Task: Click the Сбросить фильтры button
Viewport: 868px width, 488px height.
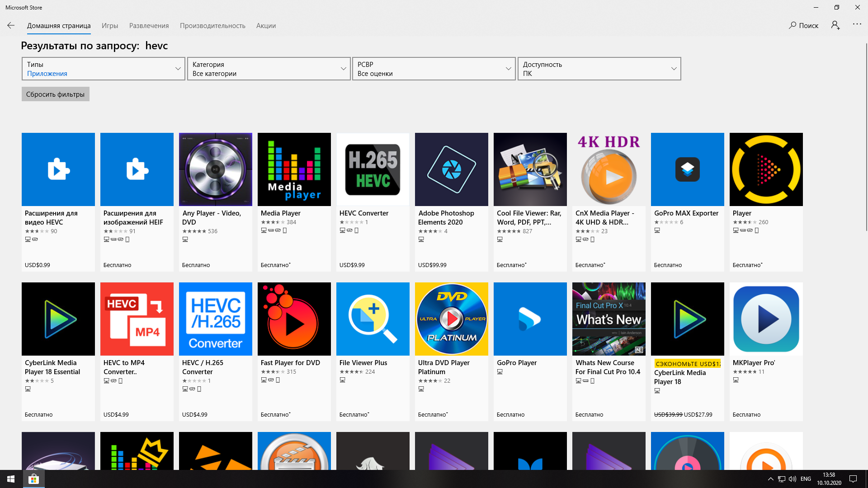Action: [55, 94]
